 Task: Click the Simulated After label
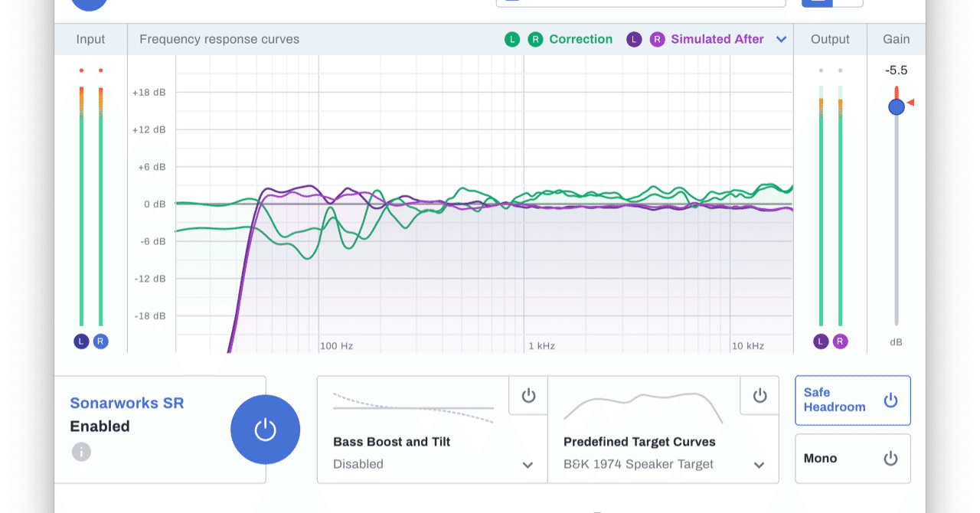[x=717, y=39]
